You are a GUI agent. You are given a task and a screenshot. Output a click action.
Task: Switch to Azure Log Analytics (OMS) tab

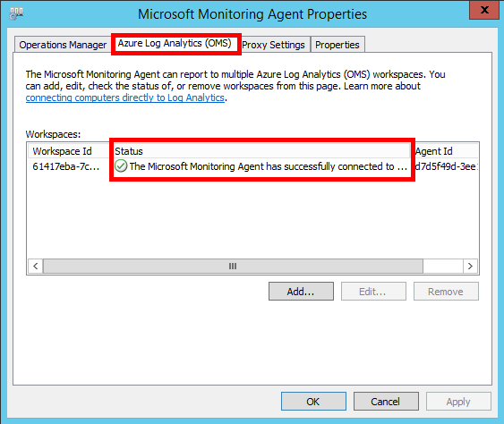click(175, 43)
